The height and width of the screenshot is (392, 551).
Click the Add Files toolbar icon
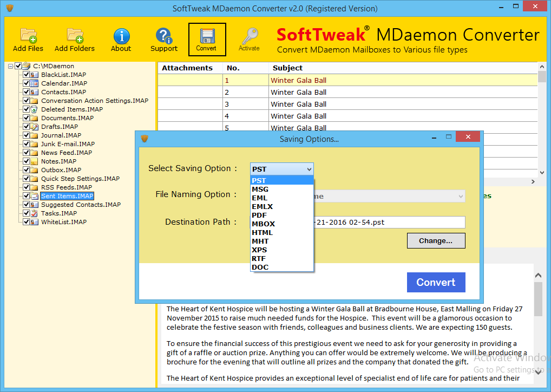[29, 36]
